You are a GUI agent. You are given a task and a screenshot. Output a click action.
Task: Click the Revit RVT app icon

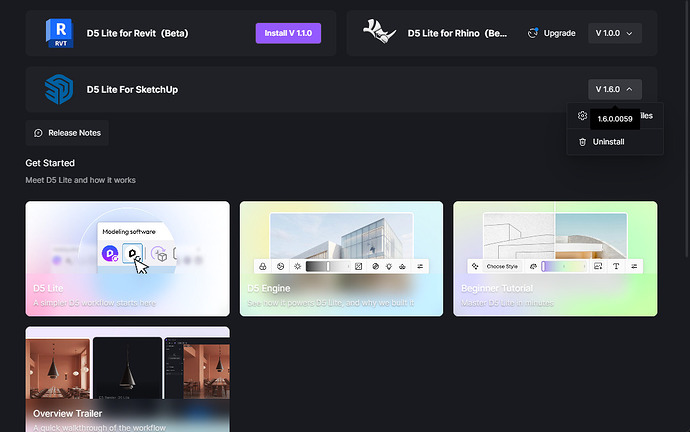pos(59,33)
